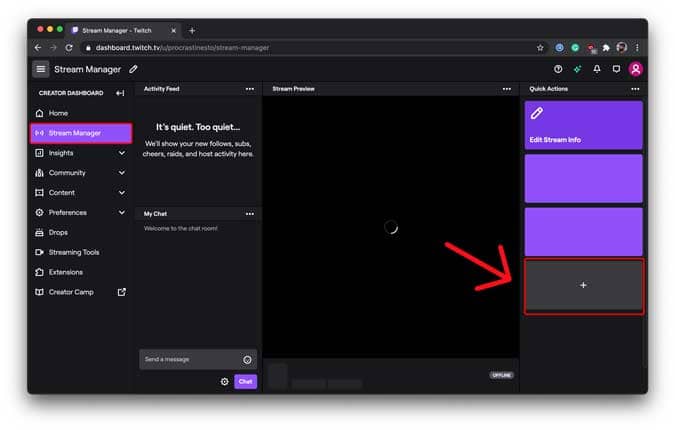
Task: Go to Home in sidebar
Action: pos(58,113)
